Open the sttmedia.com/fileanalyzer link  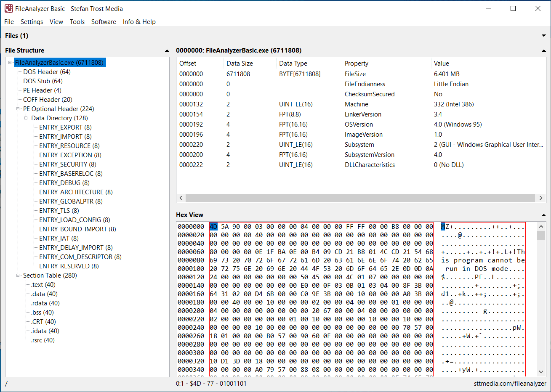click(x=510, y=384)
